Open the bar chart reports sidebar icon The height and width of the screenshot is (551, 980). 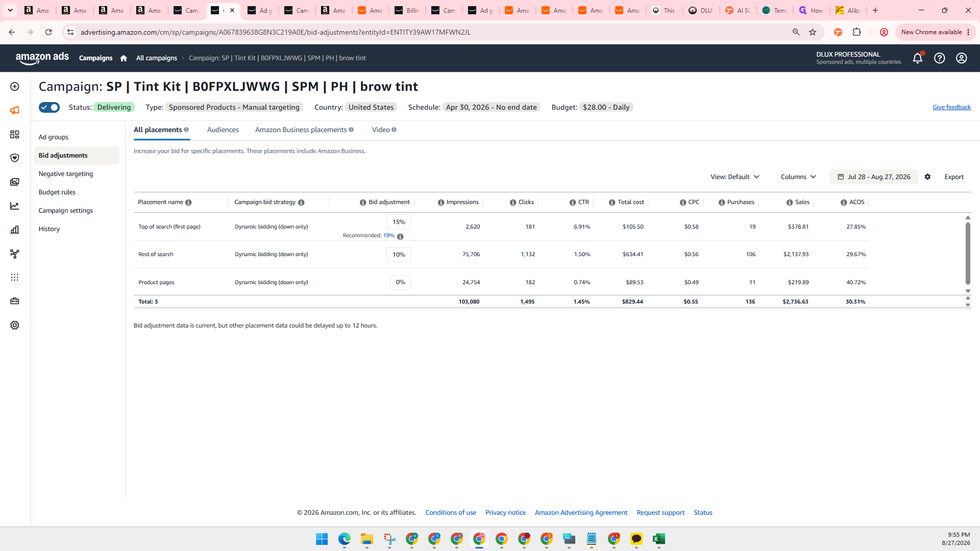point(15,230)
